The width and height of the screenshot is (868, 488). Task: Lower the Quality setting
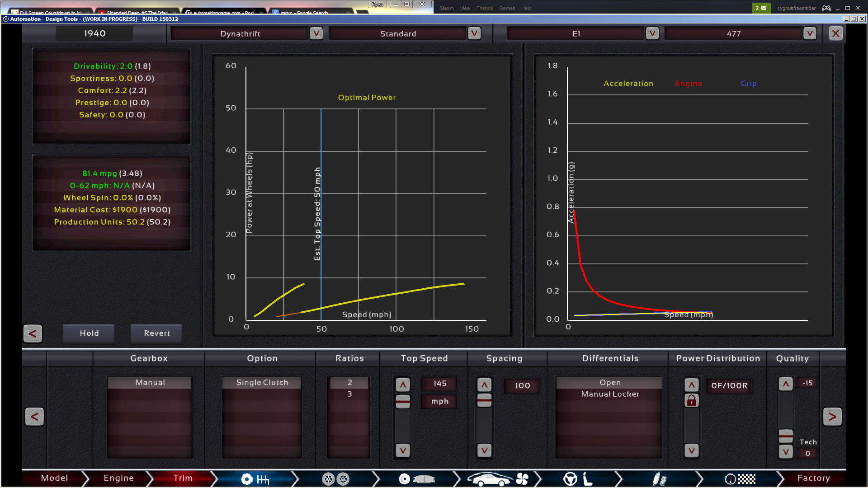pyautogui.click(x=786, y=451)
